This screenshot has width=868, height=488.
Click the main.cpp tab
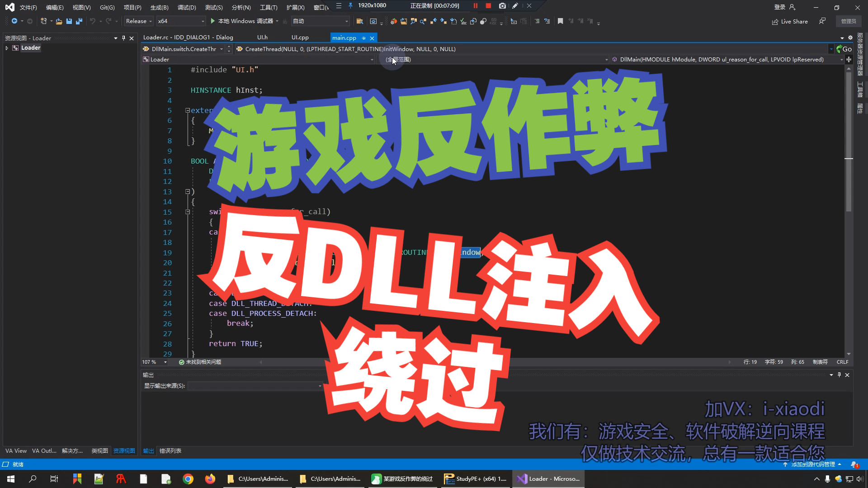tap(344, 38)
